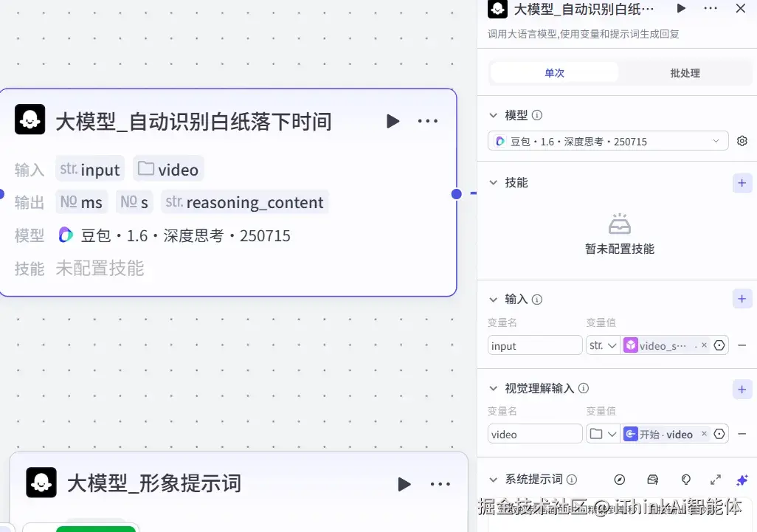Switch to the 单次 tab

[x=554, y=73]
